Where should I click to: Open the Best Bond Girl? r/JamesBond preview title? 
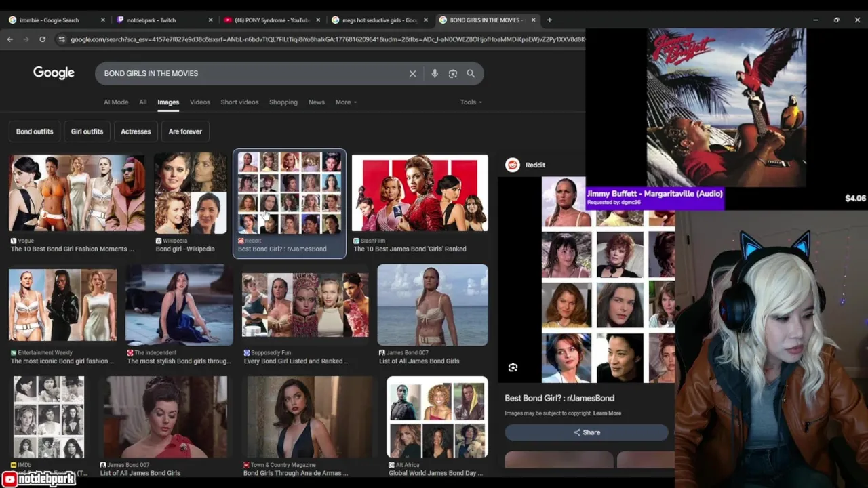coord(559,398)
